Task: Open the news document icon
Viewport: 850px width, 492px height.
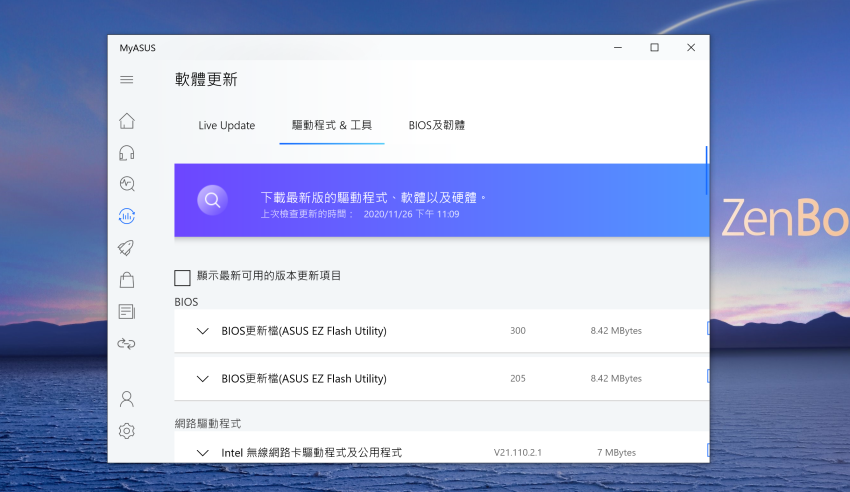Action: (127, 312)
